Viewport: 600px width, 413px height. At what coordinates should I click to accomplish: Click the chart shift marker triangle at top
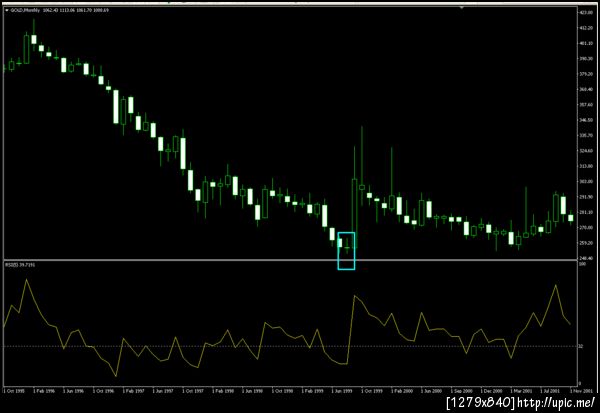462,7
